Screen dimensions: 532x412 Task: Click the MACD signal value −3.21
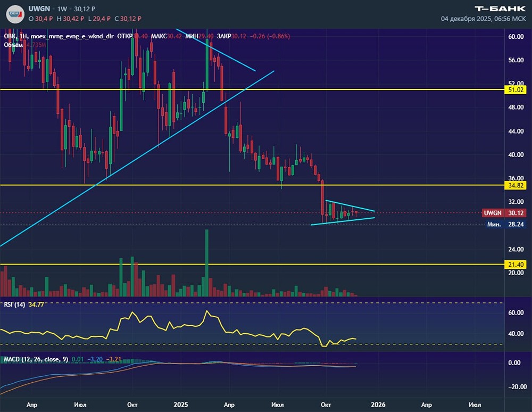[114, 359]
